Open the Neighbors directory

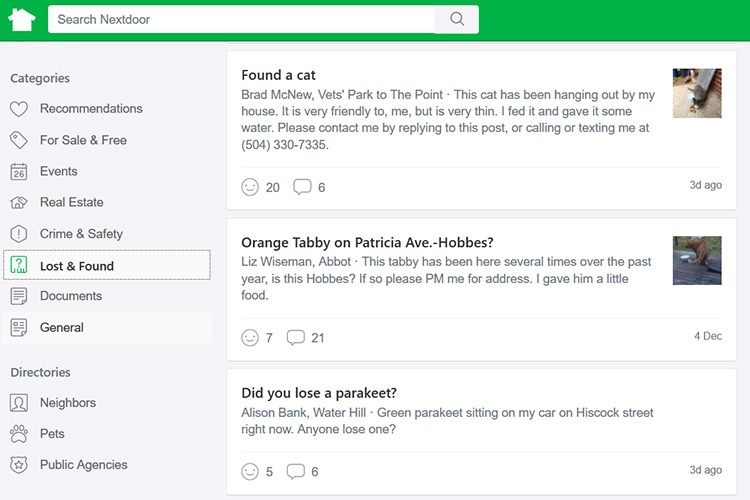67,403
